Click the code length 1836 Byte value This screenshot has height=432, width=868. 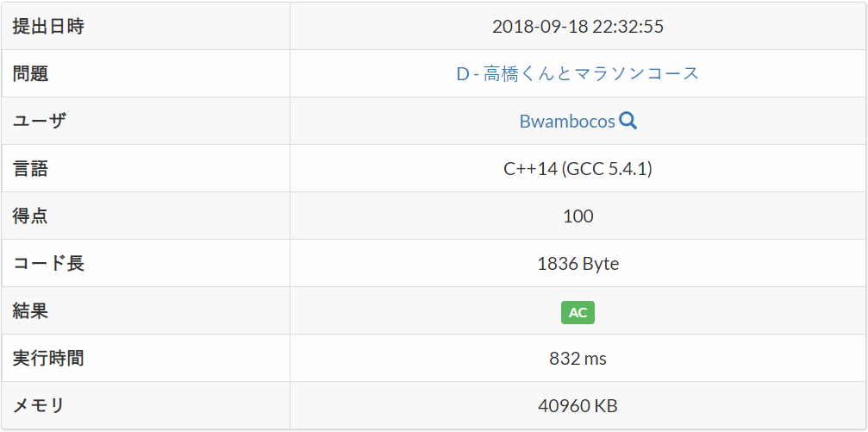pyautogui.click(x=578, y=264)
